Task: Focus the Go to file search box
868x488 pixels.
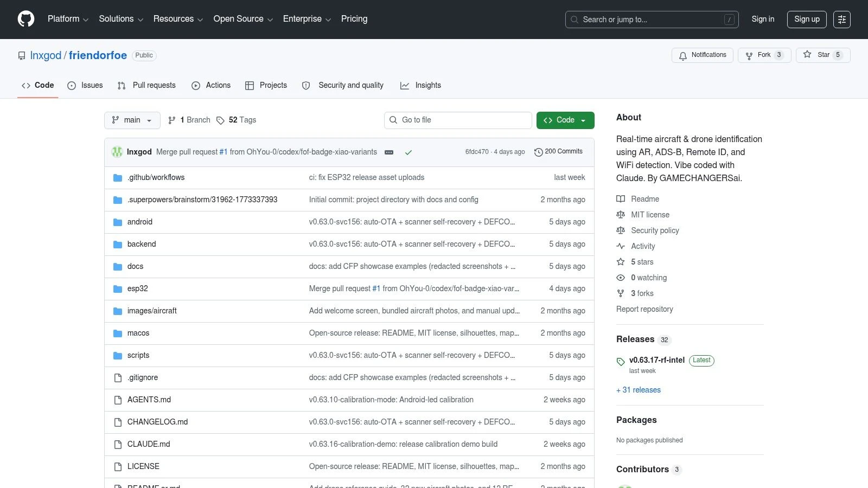Action: pyautogui.click(x=458, y=120)
